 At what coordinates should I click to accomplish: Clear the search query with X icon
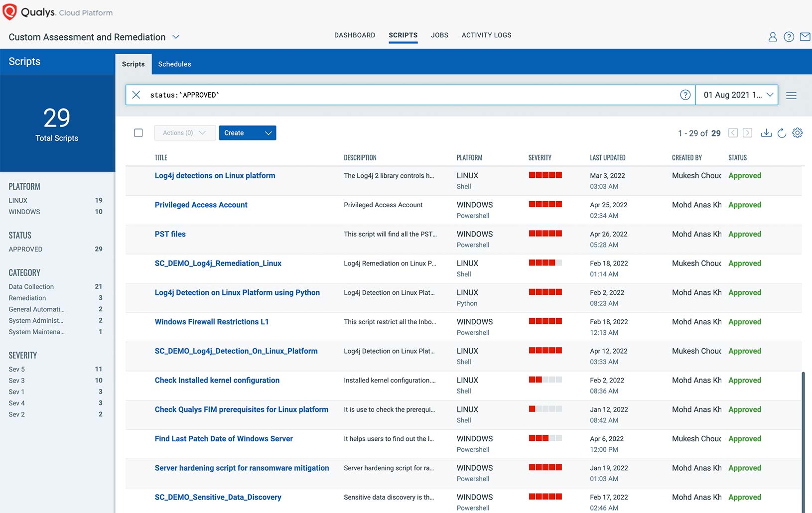click(136, 95)
